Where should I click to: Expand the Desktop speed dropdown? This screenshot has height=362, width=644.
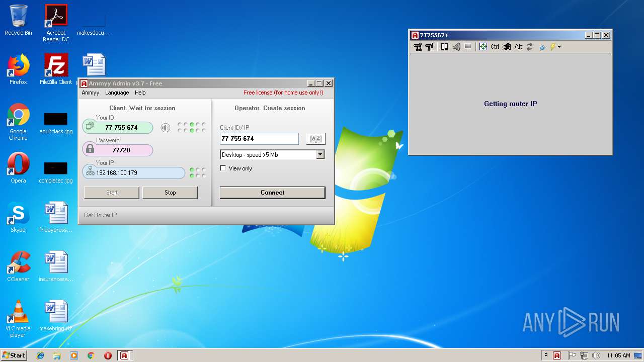click(320, 155)
